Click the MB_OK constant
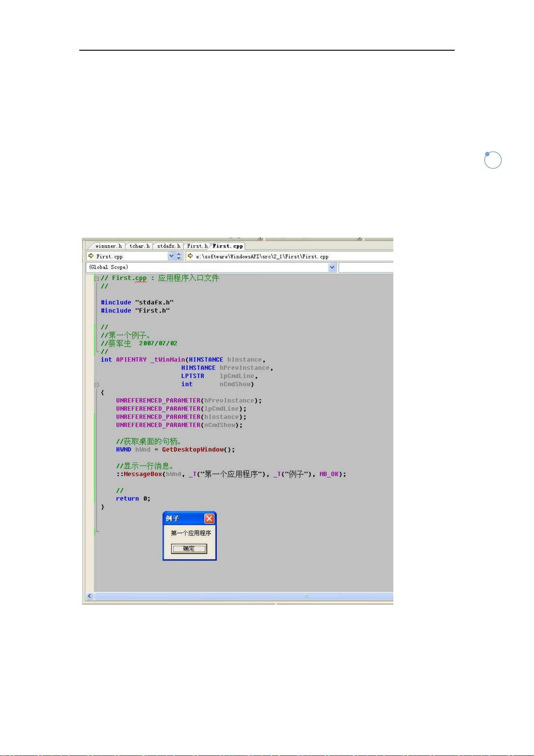The image size is (534, 756). [329, 474]
